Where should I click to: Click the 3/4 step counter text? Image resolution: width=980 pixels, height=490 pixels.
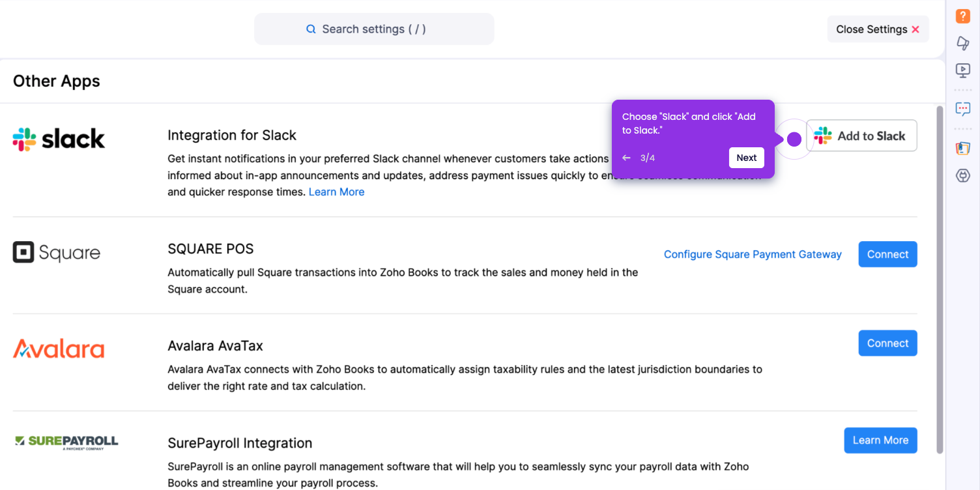648,158
